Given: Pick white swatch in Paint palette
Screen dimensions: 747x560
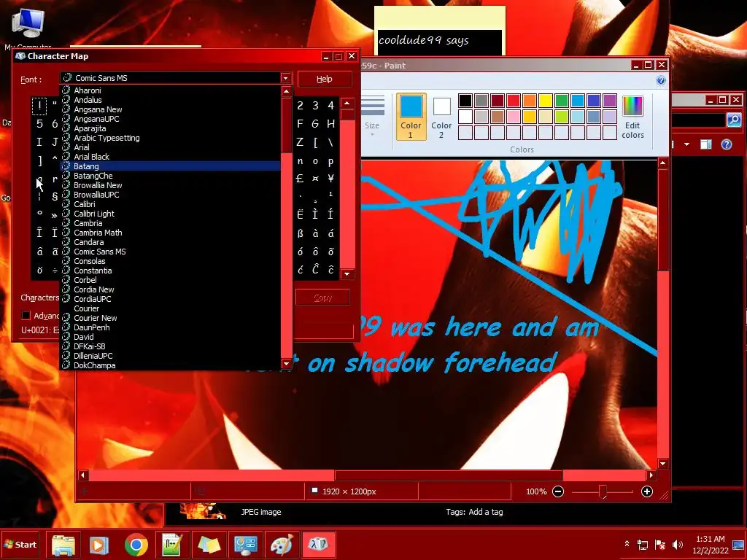Looking at the screenshot, I should [x=465, y=116].
